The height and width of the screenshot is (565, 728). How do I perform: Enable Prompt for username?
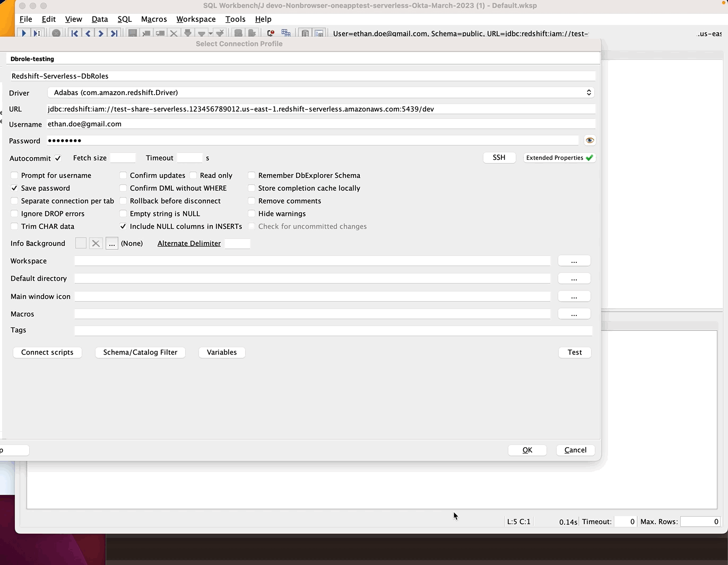[x=14, y=175]
